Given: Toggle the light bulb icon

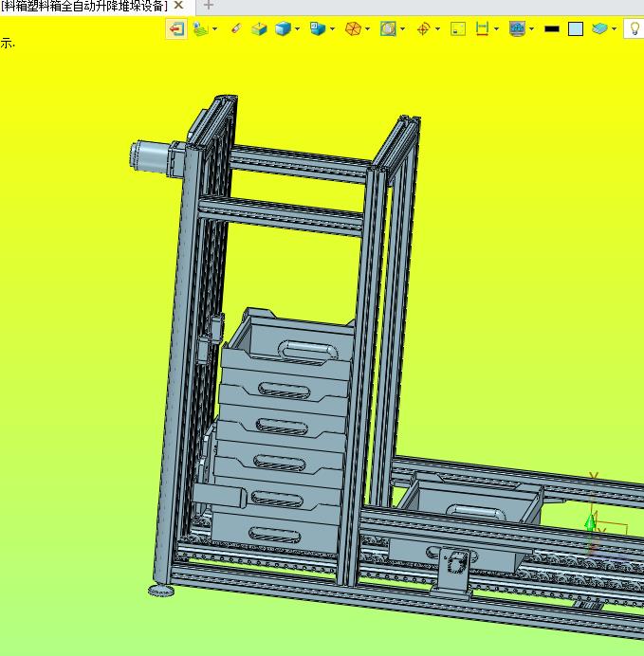Looking at the screenshot, I should pos(635,28).
